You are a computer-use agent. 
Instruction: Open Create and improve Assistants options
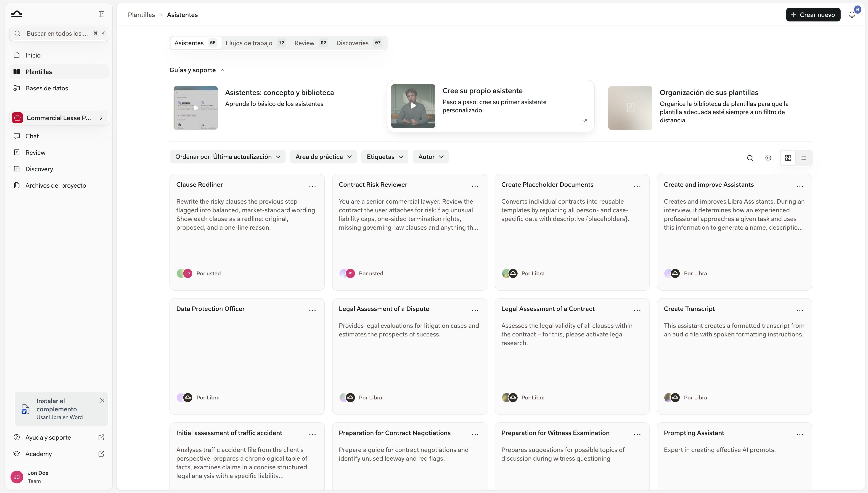click(800, 186)
